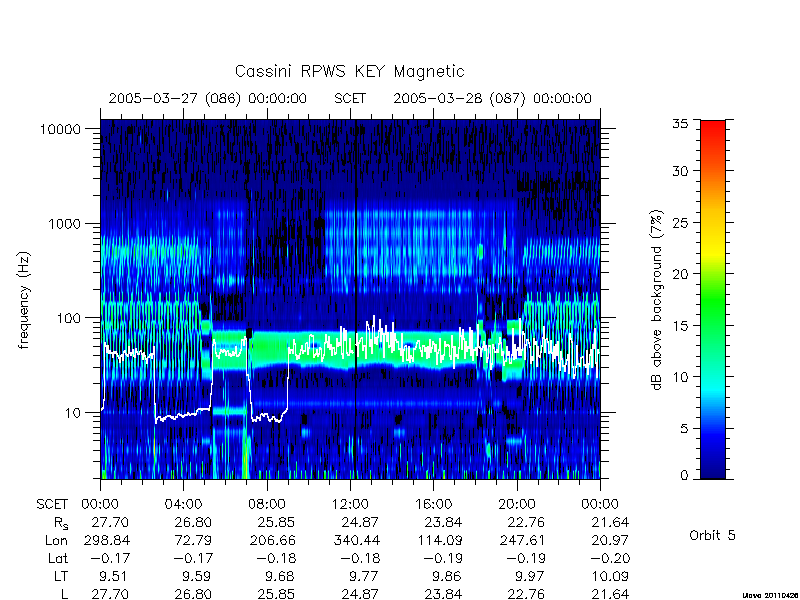Select colorbar tick label 35
Viewport: 800px width, 600px height.
pos(680,124)
